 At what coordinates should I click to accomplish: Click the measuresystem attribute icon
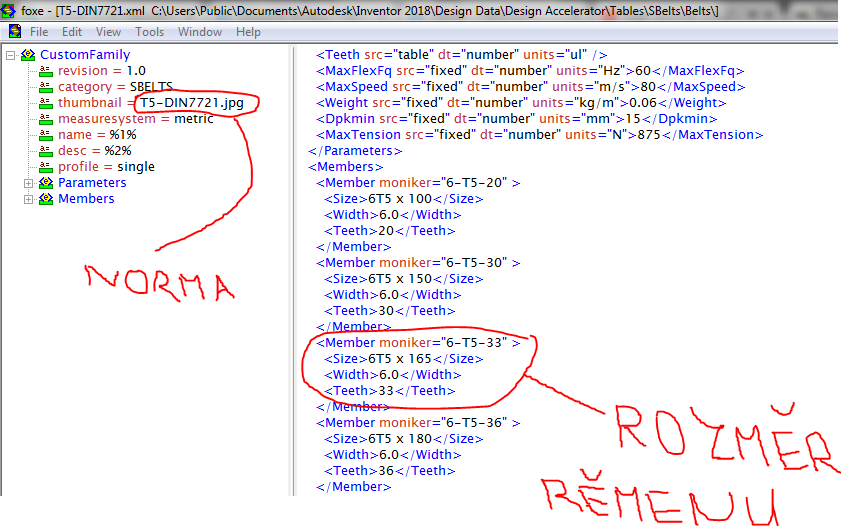(x=46, y=119)
